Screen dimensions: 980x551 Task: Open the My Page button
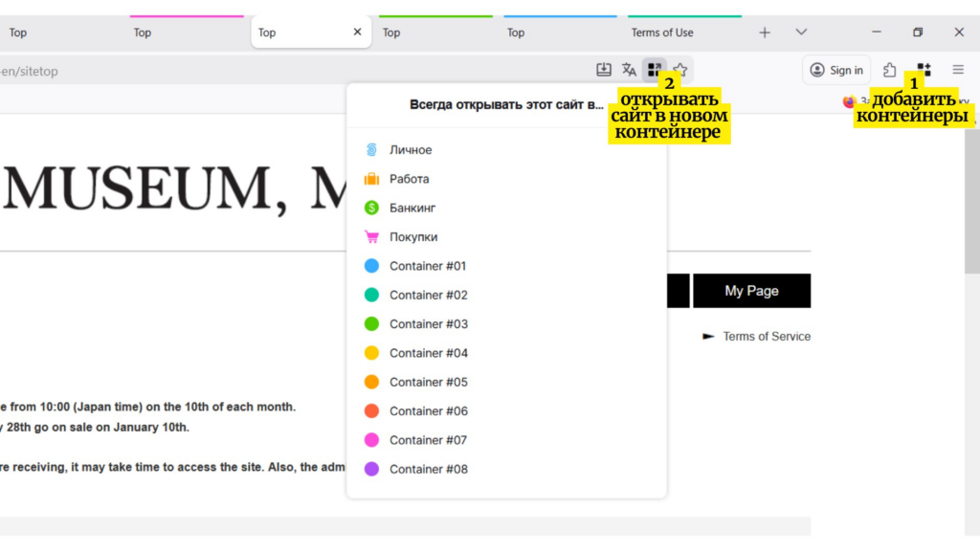coord(751,291)
